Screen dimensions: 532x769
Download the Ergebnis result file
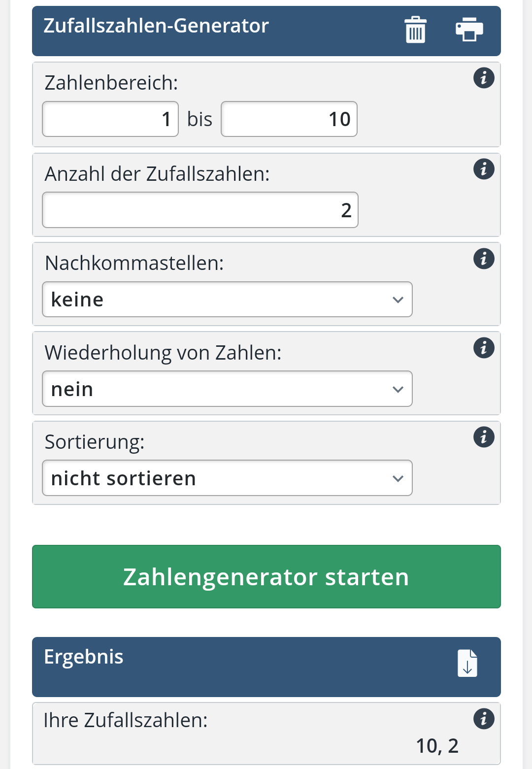pyautogui.click(x=467, y=663)
